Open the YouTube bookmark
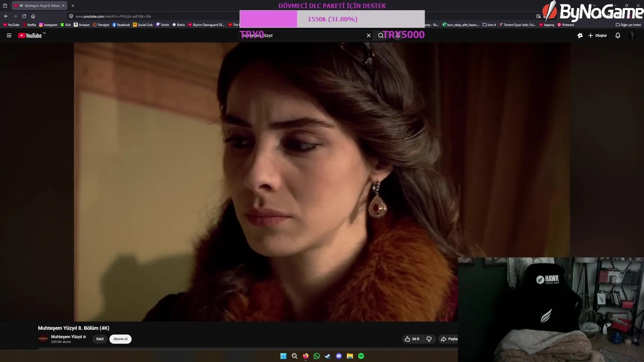Image resolution: width=644 pixels, height=362 pixels. pos(11,25)
